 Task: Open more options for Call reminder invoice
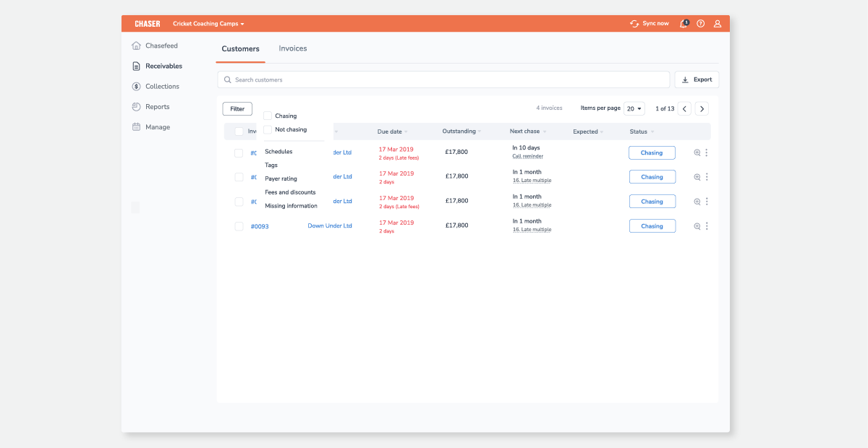pos(707,152)
